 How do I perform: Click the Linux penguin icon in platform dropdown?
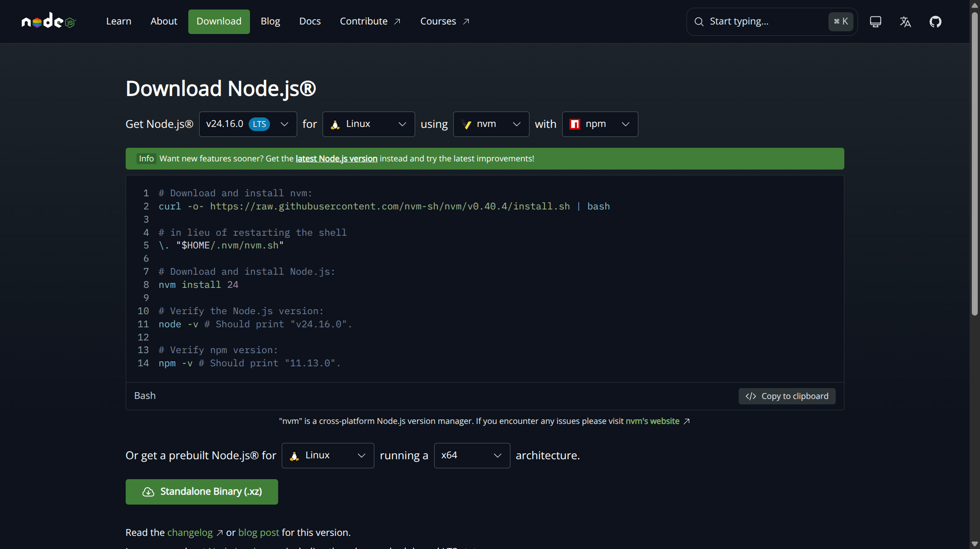[335, 125]
